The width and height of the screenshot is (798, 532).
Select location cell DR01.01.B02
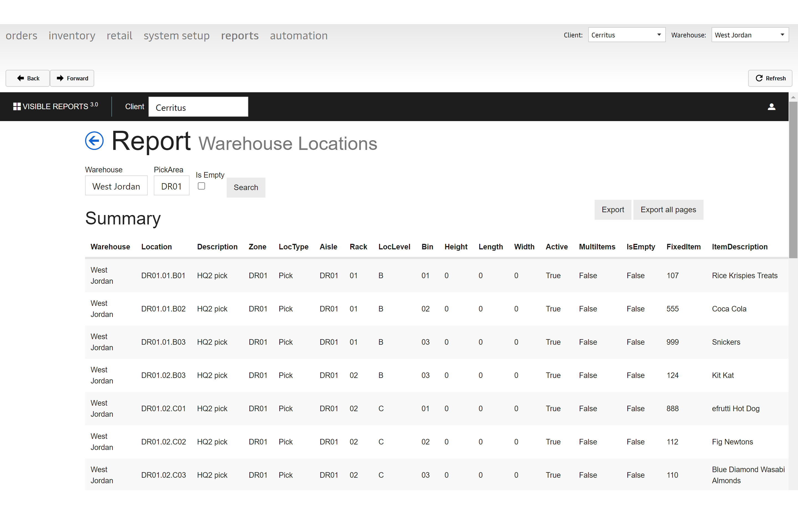(x=163, y=309)
